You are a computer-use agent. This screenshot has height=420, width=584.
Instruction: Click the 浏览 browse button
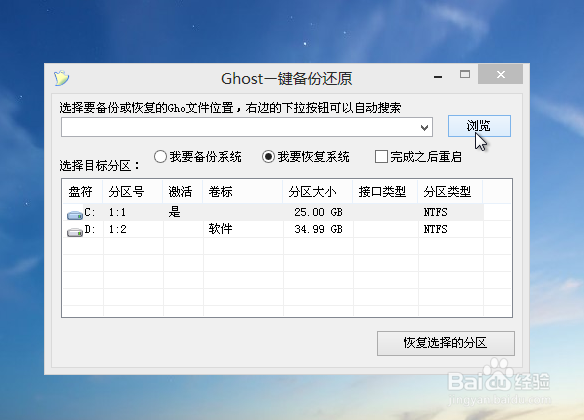(x=479, y=126)
